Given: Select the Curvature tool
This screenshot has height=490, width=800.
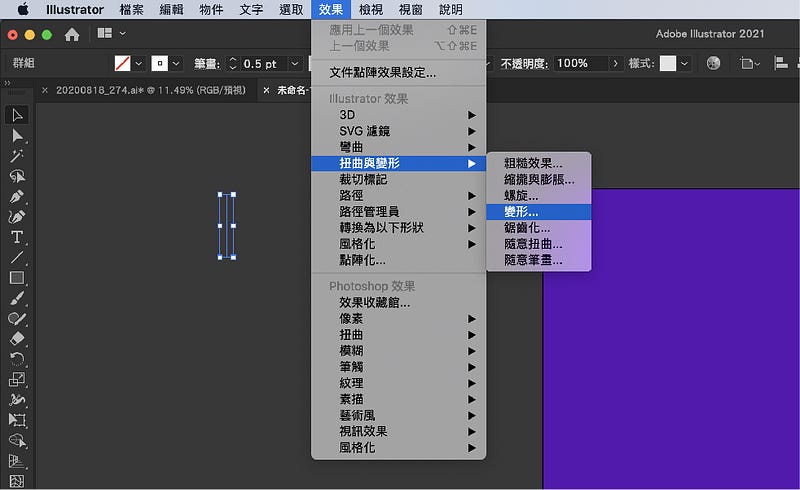Looking at the screenshot, I should [17, 217].
